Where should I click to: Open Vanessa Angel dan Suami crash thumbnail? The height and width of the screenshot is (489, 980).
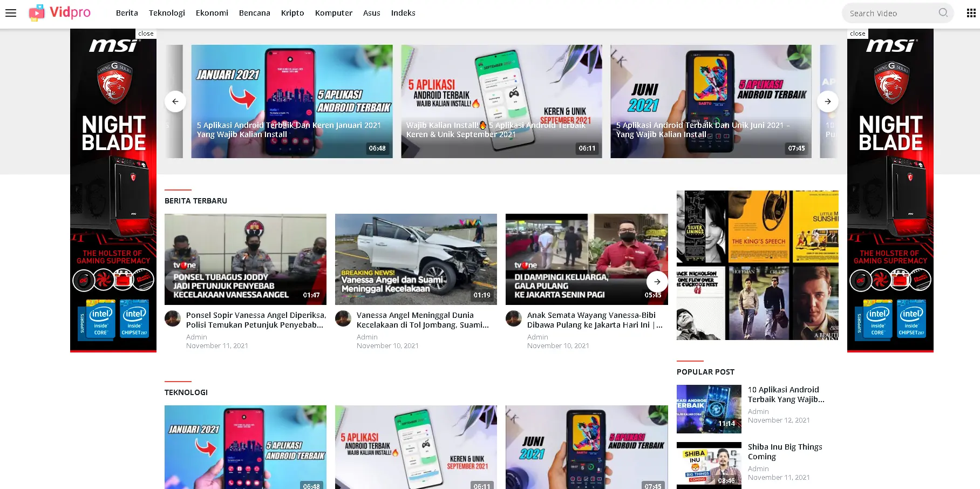(416, 259)
